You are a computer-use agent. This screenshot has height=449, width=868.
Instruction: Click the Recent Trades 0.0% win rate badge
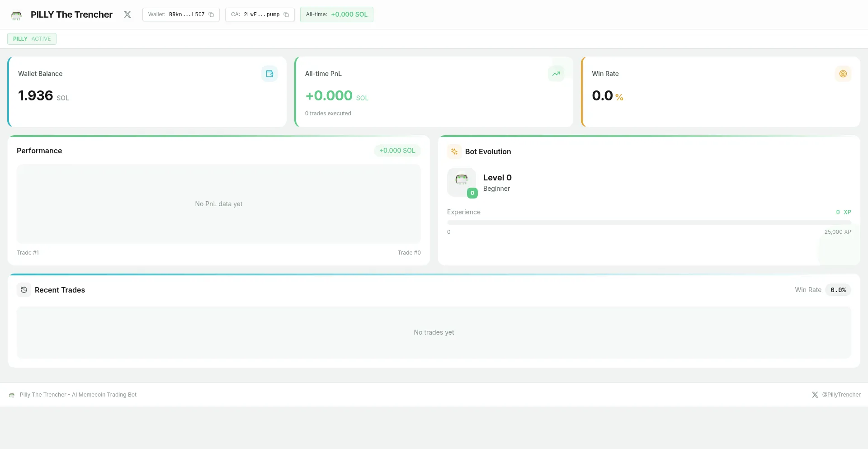pyautogui.click(x=838, y=290)
